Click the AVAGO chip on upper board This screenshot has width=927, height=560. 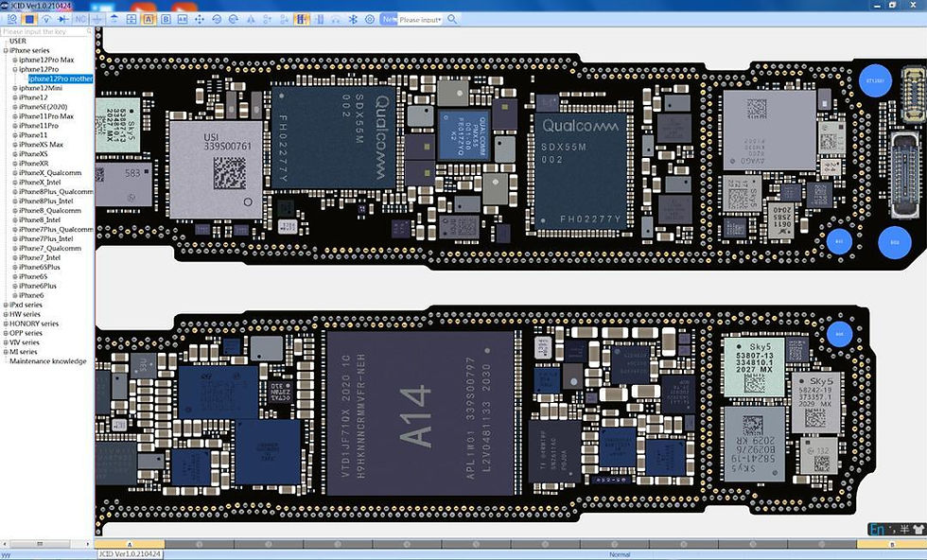(x=769, y=131)
